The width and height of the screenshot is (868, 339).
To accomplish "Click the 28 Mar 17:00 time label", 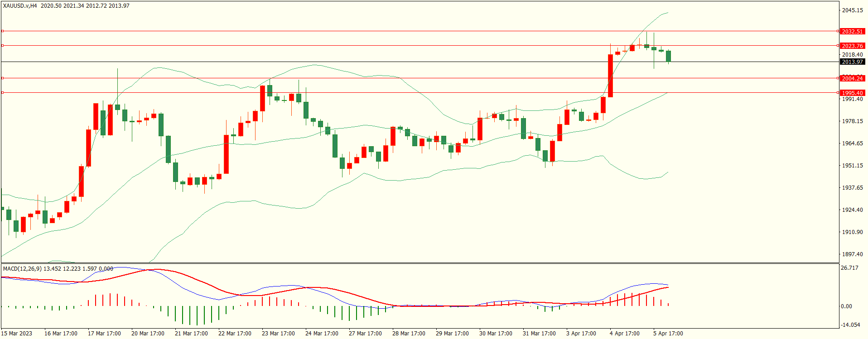I will pos(409,333).
